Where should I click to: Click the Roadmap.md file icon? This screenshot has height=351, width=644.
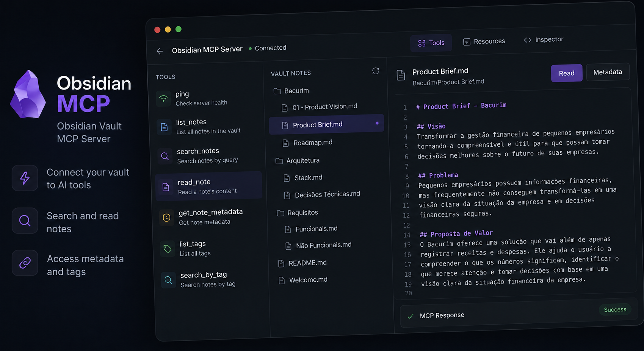[x=286, y=143]
